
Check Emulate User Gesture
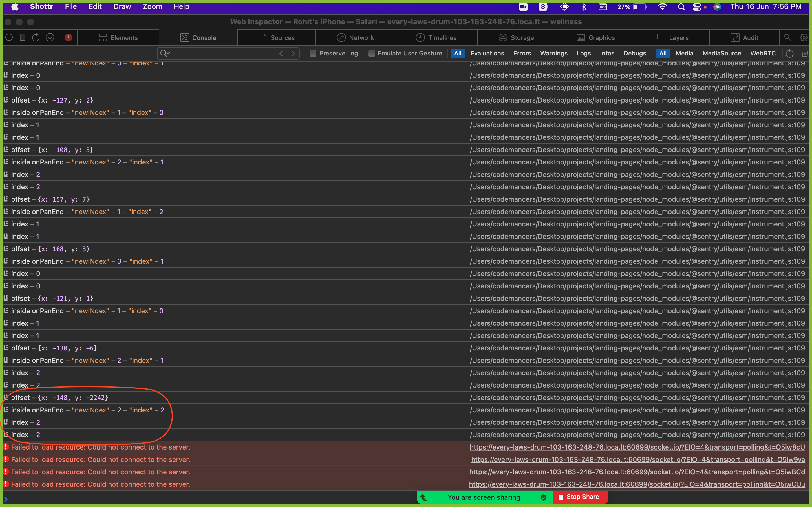click(371, 53)
